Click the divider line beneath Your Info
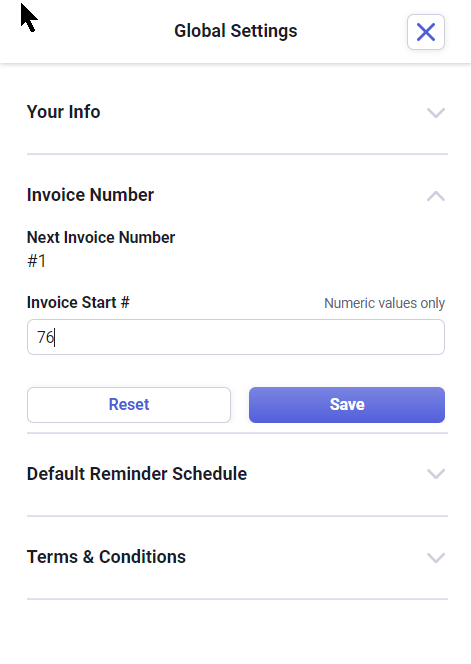Screen dimensions: 471x664 pyautogui.click(x=237, y=154)
